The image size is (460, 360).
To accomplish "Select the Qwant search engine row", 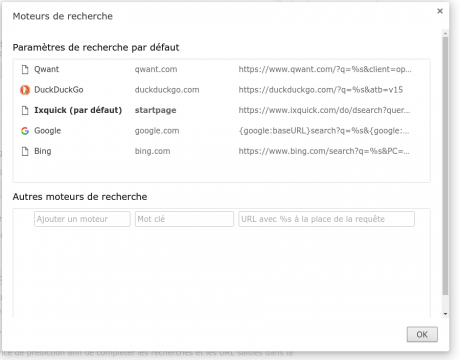I will [x=222, y=69].
